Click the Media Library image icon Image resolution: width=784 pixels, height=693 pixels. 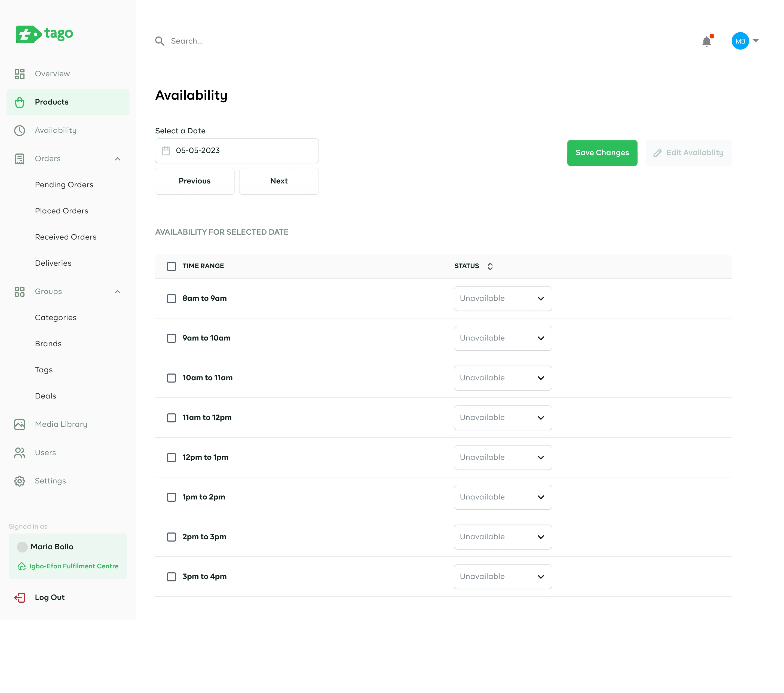[20, 424]
